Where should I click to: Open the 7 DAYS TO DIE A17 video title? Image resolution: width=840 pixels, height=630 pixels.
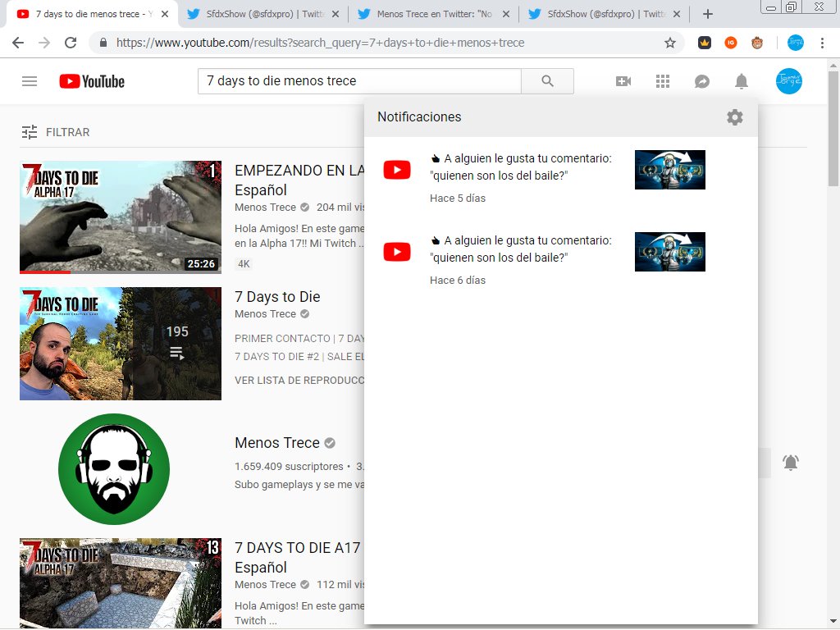pyautogui.click(x=298, y=557)
